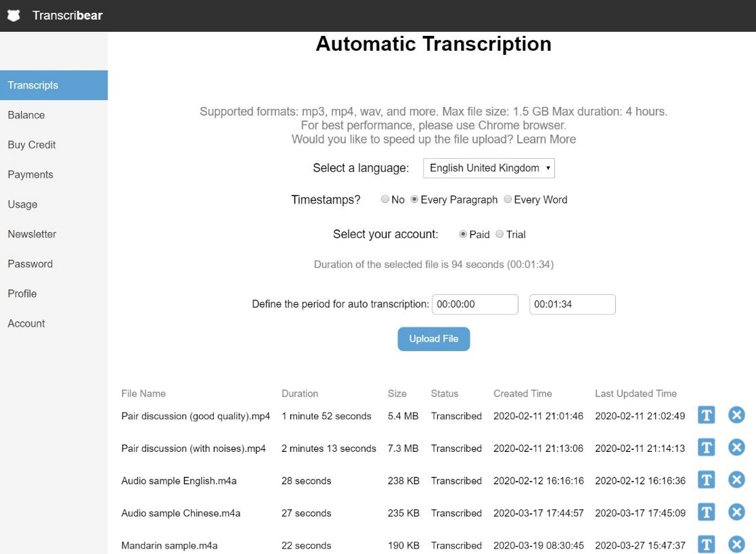Image resolution: width=756 pixels, height=554 pixels.
Task: Click the Duration column header
Action: pyautogui.click(x=299, y=394)
